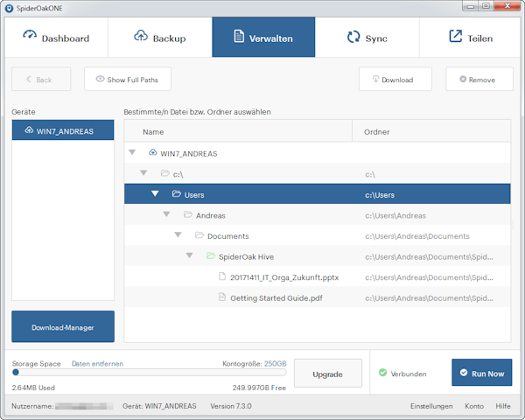The width and height of the screenshot is (525, 420).
Task: Click the Upgrade button
Action: click(328, 373)
